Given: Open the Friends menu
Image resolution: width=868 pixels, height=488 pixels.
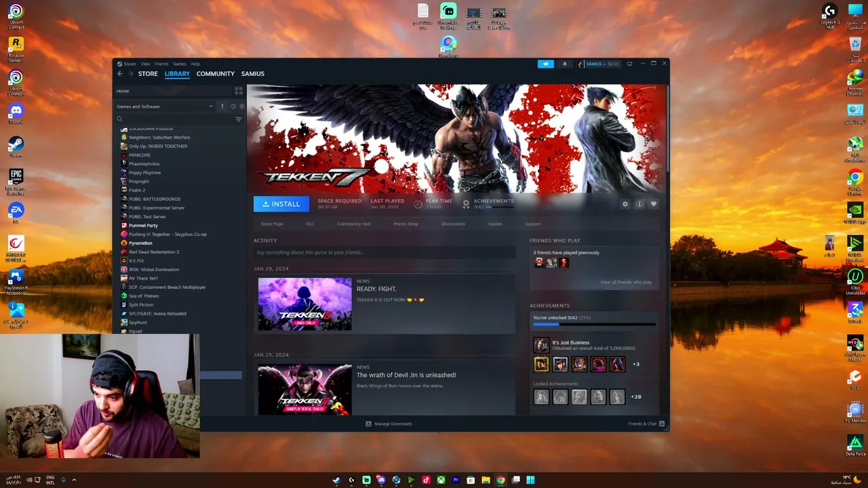Looking at the screenshot, I should [161, 64].
